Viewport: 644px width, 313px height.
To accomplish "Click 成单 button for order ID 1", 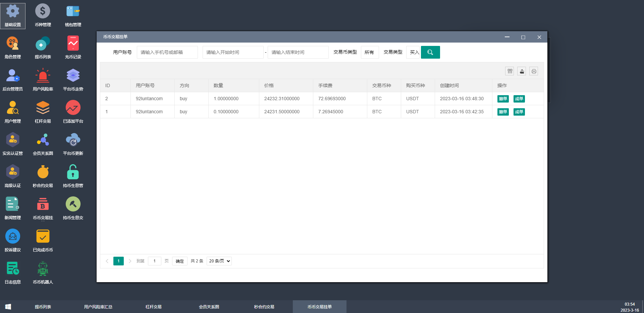I will coord(519,112).
